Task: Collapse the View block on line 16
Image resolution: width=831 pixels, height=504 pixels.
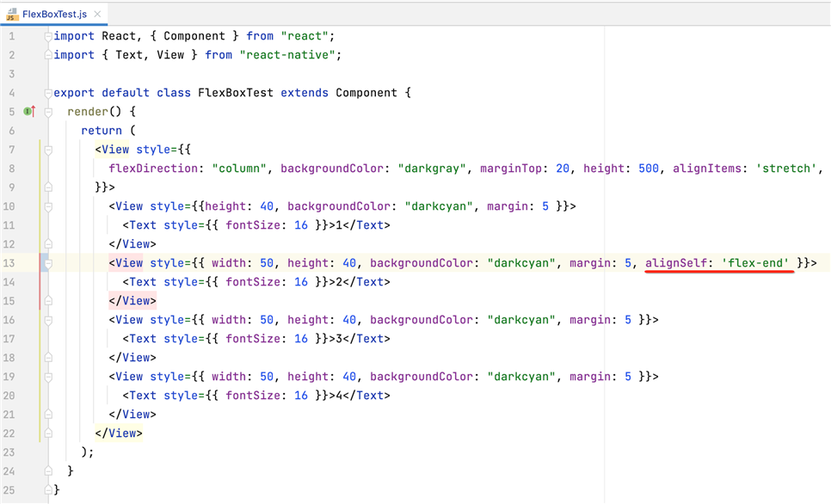Action: pos(48,320)
